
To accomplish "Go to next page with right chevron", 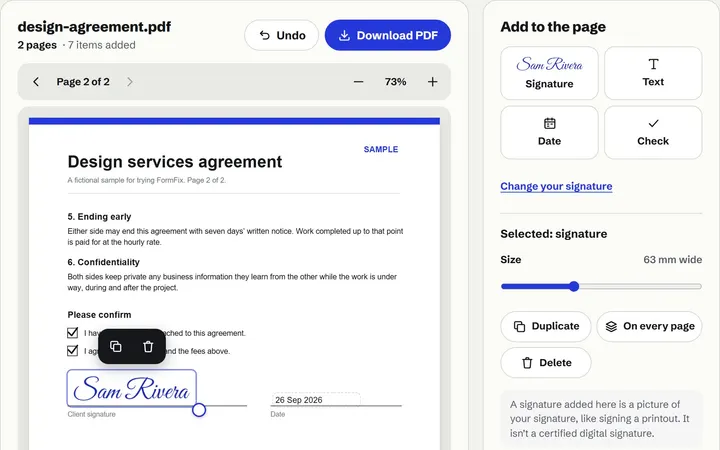I will 129,82.
